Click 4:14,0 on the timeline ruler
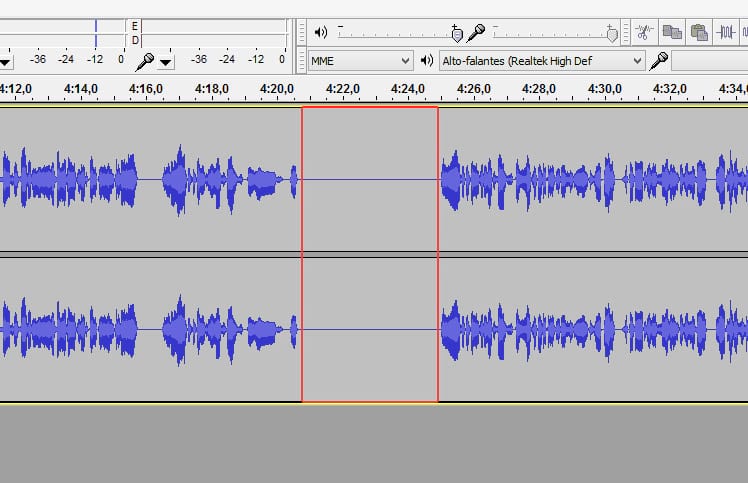748x483 pixels. [81, 89]
